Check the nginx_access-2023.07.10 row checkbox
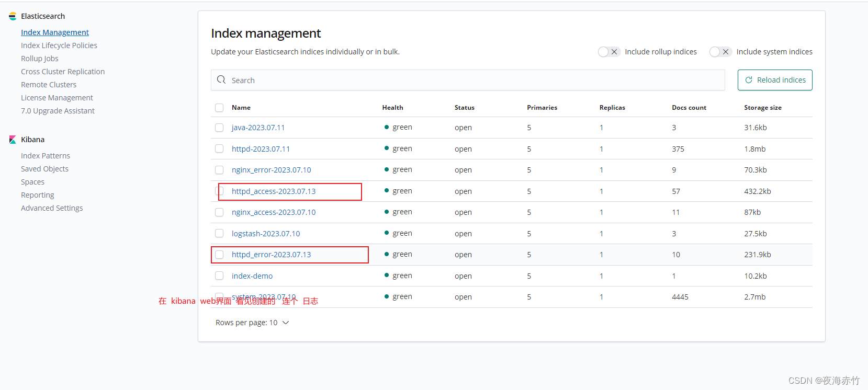The width and height of the screenshot is (868, 390). [x=219, y=212]
